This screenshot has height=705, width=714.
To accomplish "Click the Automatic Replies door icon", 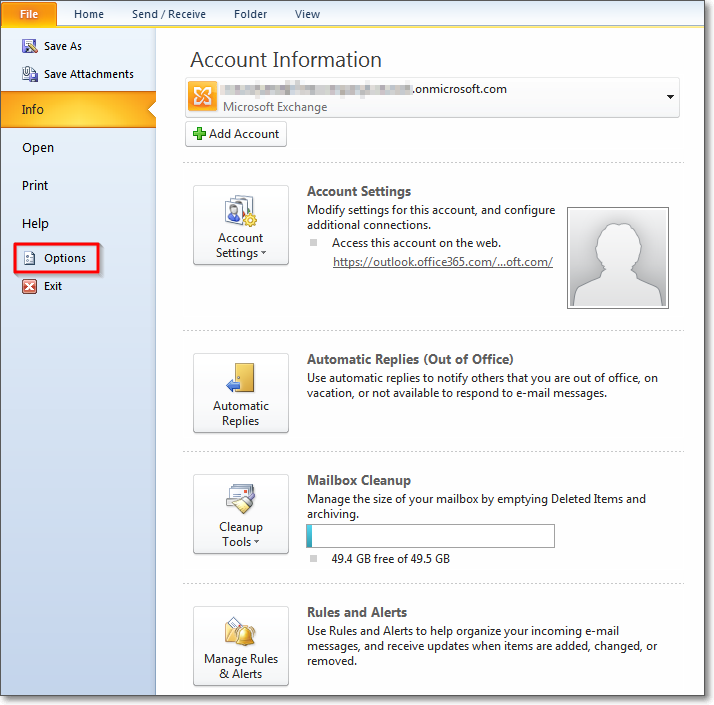I will coord(240,378).
